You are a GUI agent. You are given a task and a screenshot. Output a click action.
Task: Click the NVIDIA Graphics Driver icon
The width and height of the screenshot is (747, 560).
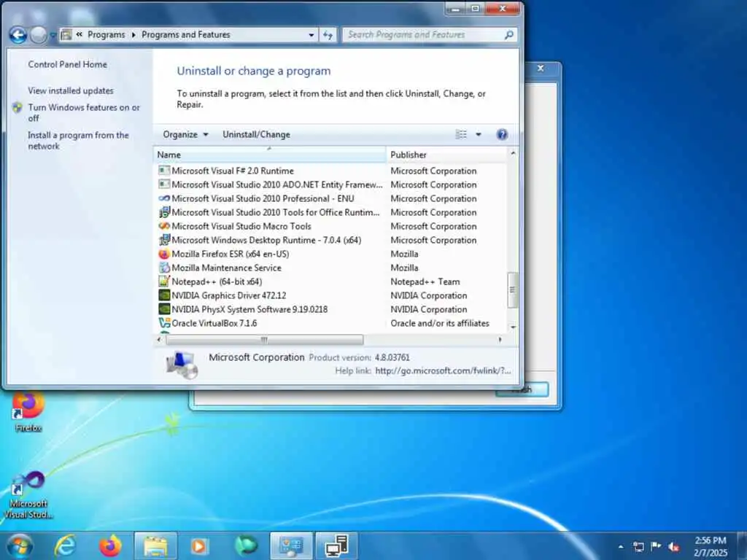[x=164, y=295]
